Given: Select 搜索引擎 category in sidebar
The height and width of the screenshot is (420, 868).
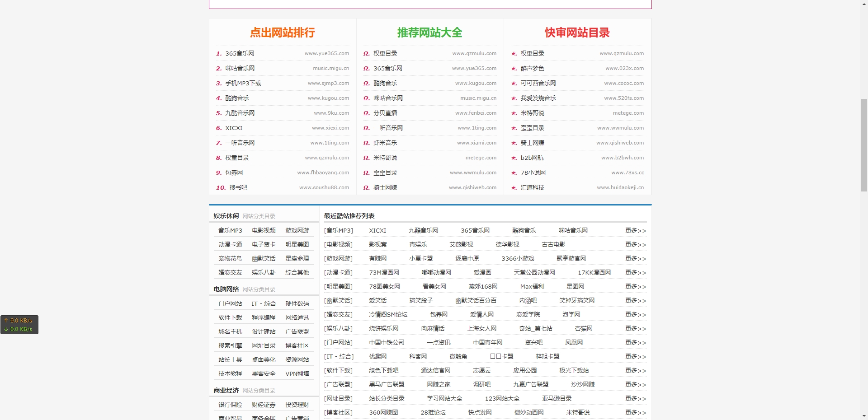Looking at the screenshot, I should tap(230, 345).
